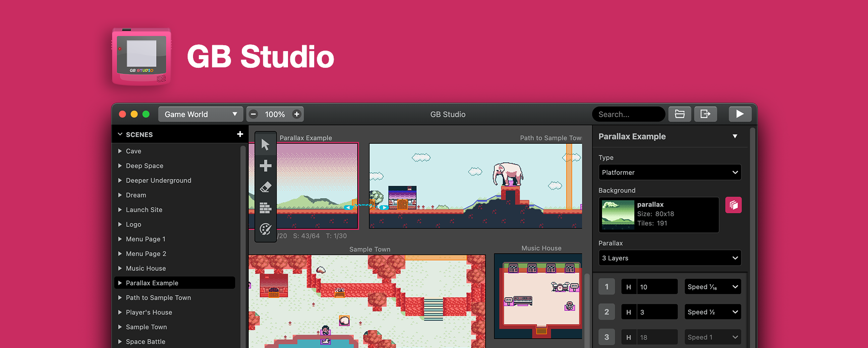Run the game with Play button
This screenshot has width=868, height=348.
[740, 114]
